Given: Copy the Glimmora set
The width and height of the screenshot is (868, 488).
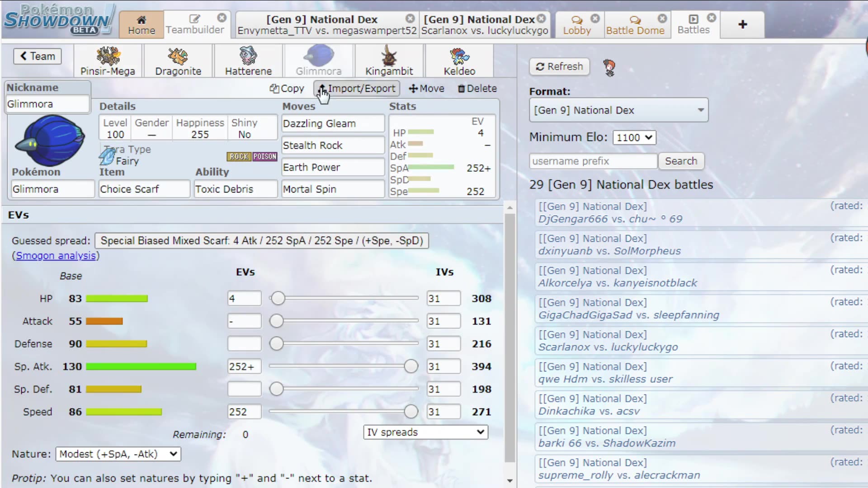Looking at the screenshot, I should (x=287, y=89).
